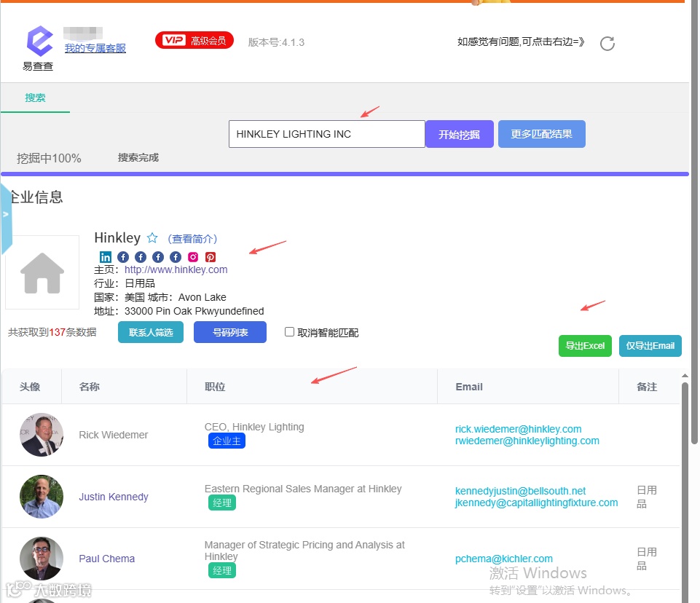Click the page's outer vertical scrollbar
Screen dimensions: 700x603
coord(694,223)
